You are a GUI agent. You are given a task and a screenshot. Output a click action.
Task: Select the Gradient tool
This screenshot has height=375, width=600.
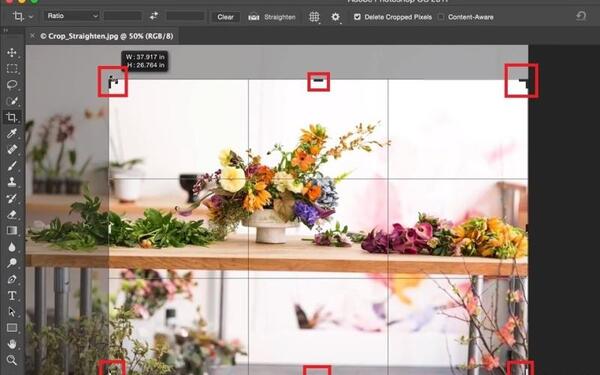12,230
